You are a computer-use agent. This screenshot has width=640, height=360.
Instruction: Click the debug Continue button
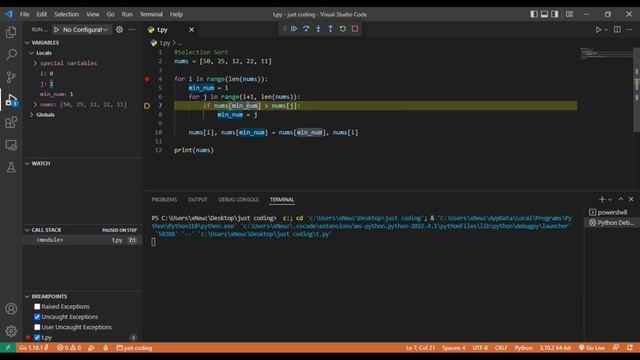click(x=294, y=29)
